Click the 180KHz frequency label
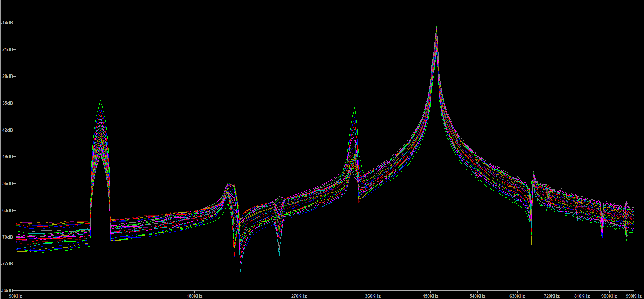644x299 pixels. (194, 296)
